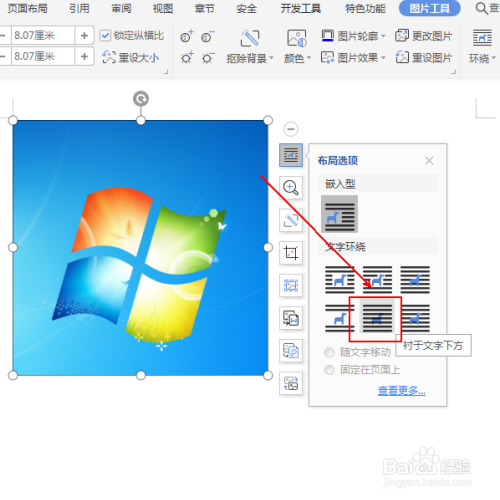The image size is (500, 500).
Task: Open the picture style group dialog launcher
Action: 453,72
